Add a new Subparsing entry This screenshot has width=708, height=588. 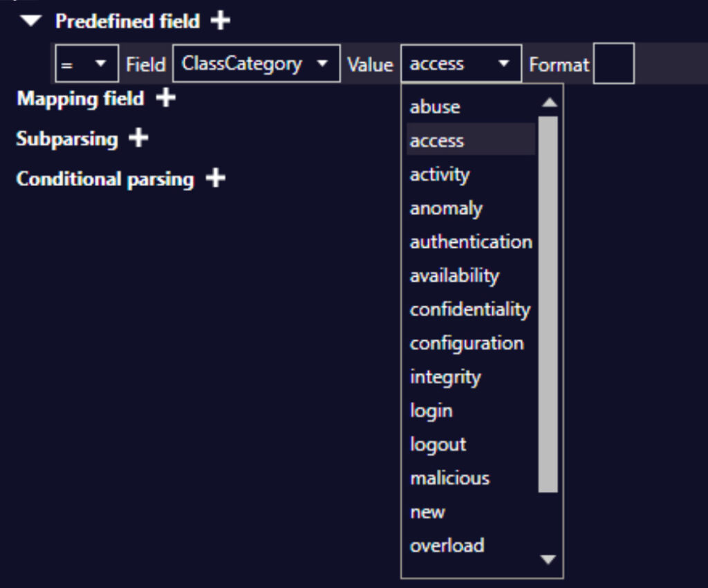coord(138,138)
